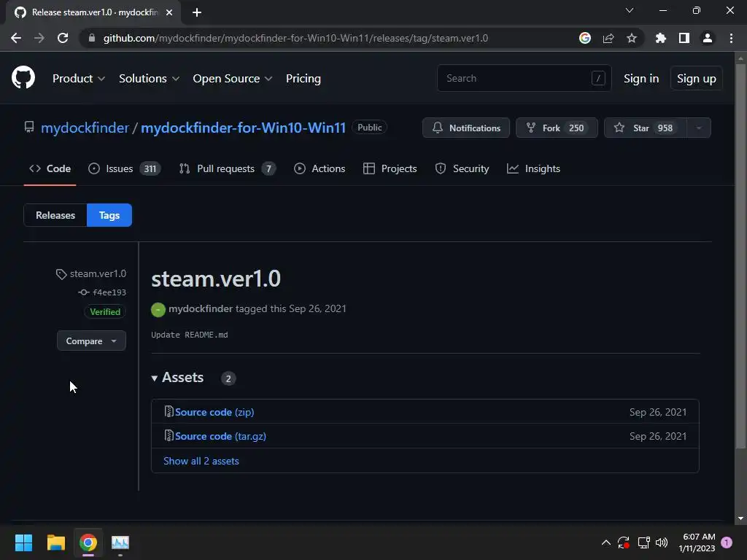Open the mydockfinder-for-Win10-Win11 repository link
Viewport: 747px width, 560px height.
[243, 128]
